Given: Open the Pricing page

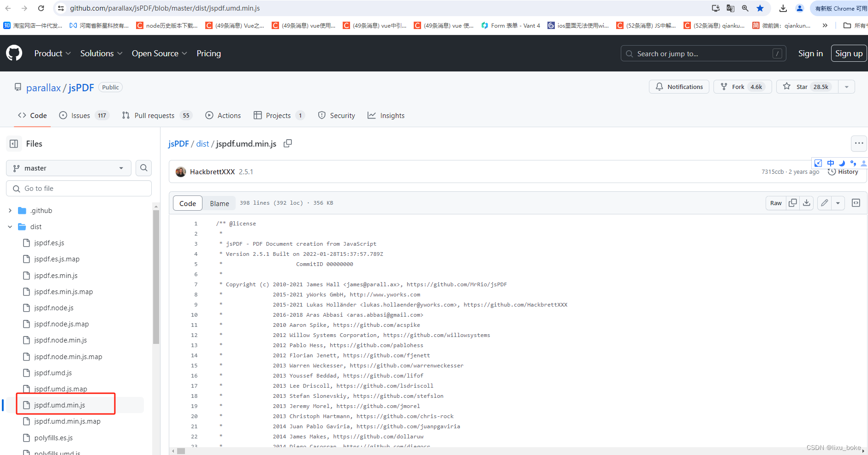Looking at the screenshot, I should pos(208,53).
